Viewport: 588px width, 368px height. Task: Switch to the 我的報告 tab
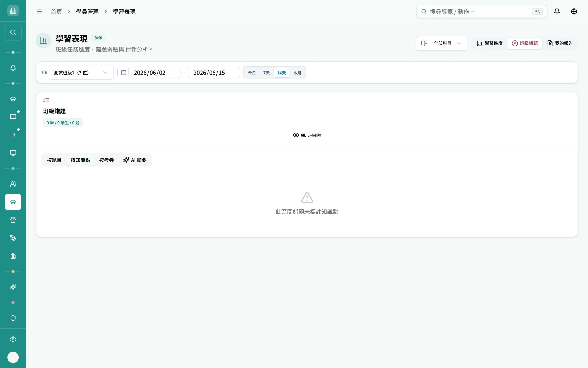(560, 43)
